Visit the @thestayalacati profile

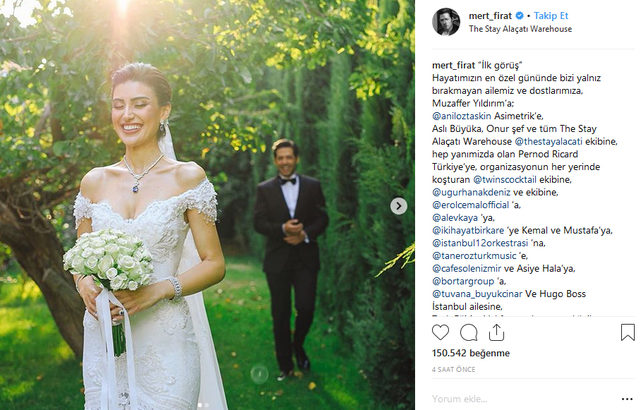[548, 142]
